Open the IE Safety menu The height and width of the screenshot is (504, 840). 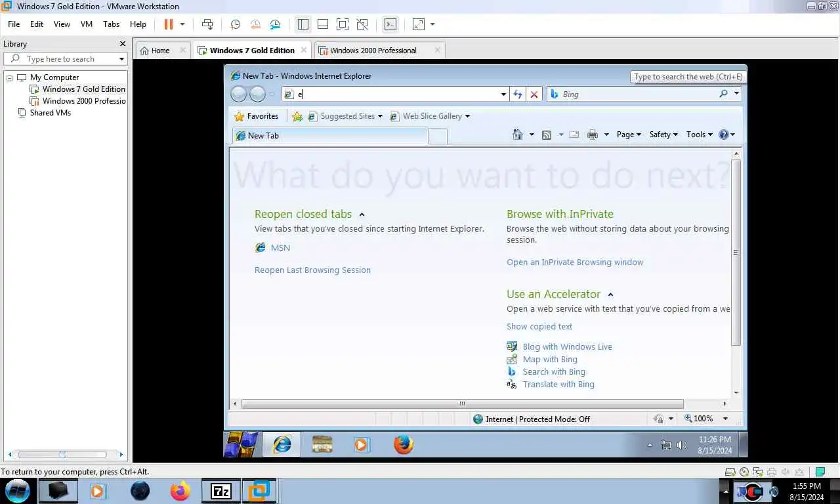point(663,135)
